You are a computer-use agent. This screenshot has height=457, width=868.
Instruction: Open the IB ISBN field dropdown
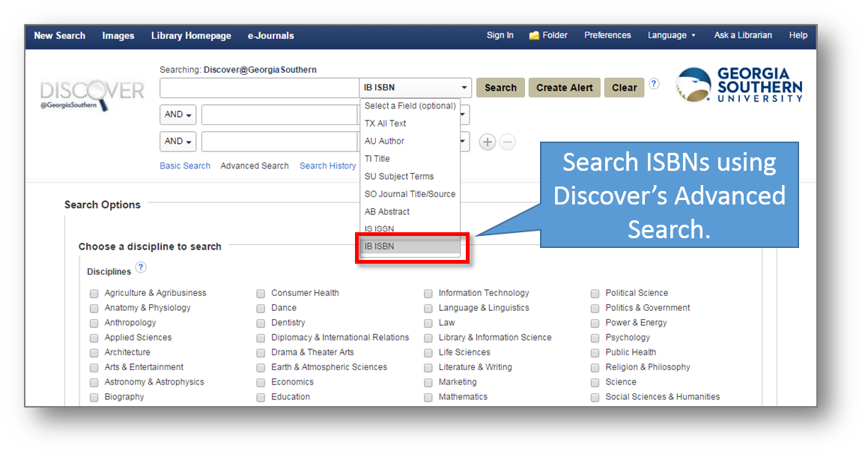point(415,88)
